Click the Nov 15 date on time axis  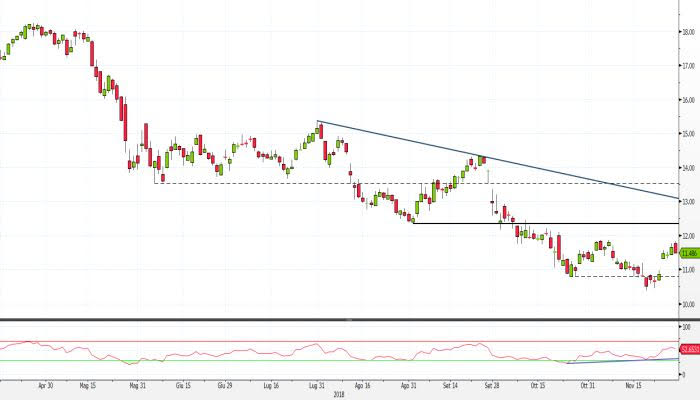pos(633,383)
